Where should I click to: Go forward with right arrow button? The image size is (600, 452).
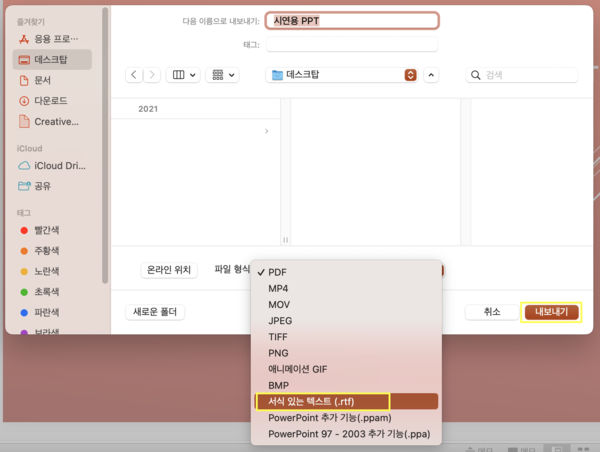tap(152, 75)
